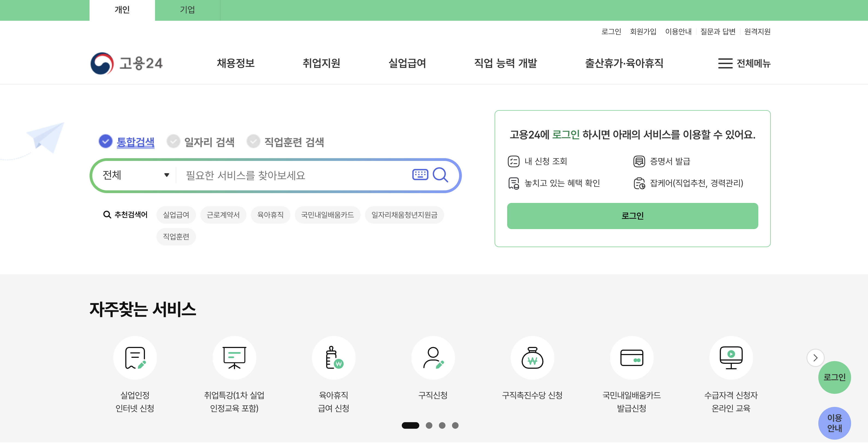
Task: Open the 취업특강 presentation board icon
Action: [234, 358]
